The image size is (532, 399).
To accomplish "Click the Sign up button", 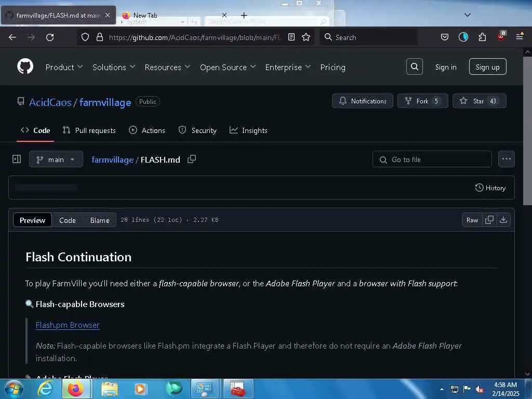I will click(487, 66).
